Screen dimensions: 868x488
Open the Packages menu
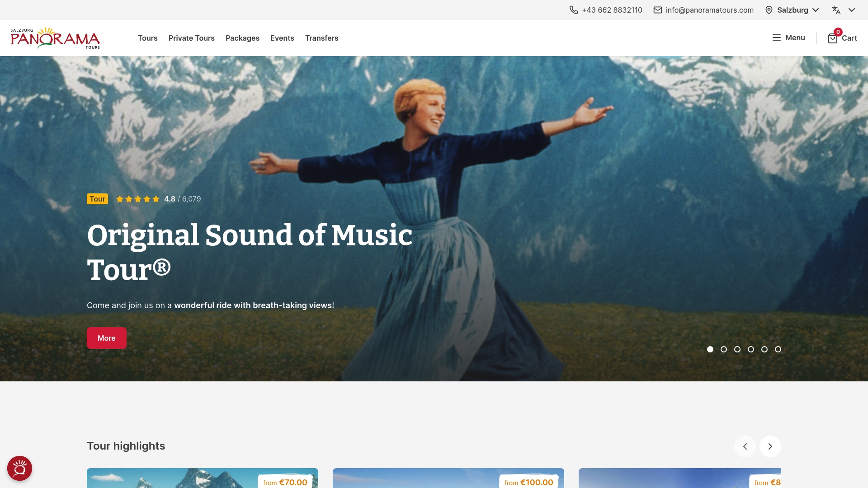[242, 38]
